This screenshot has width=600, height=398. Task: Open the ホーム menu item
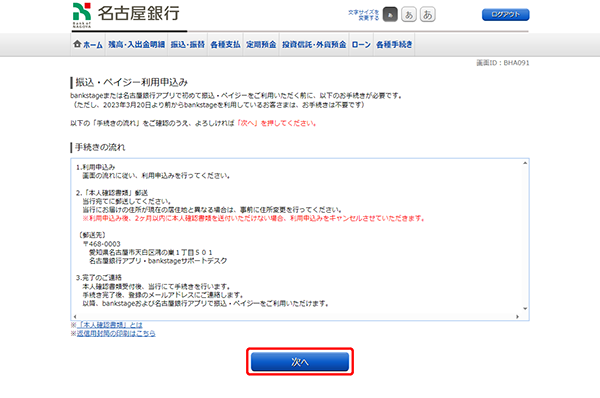point(88,45)
